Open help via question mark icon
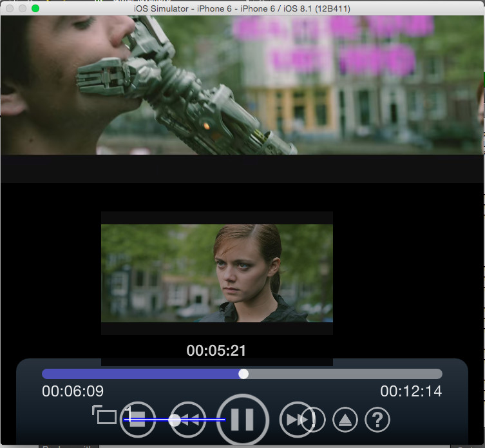Screen dimensions: 485x448 coord(377,420)
